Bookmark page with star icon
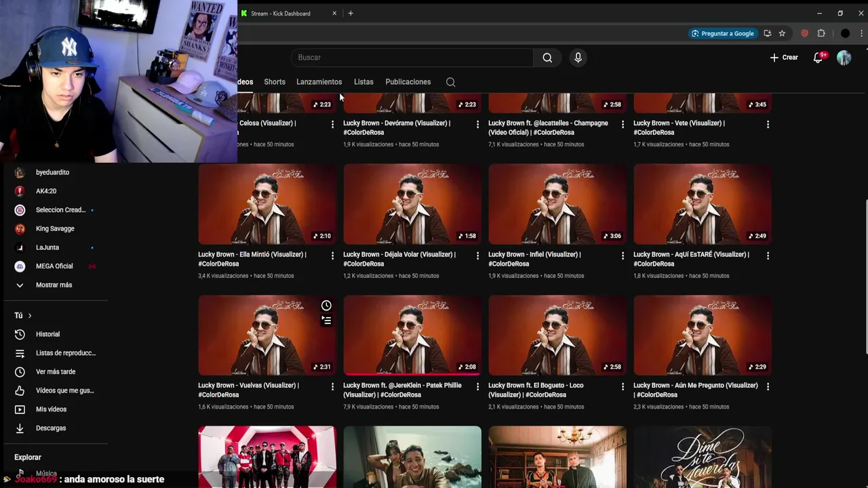The height and width of the screenshot is (488, 868). [782, 33]
